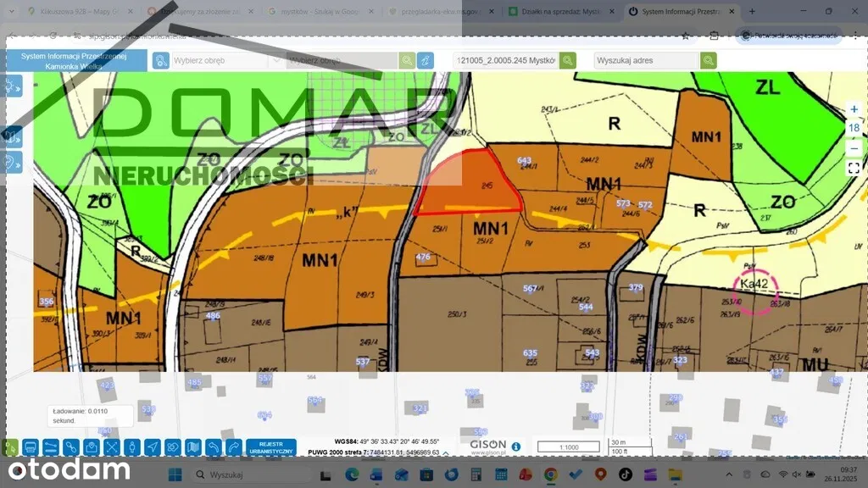Switch to Działki na sprzedaż browser tab

tap(561, 12)
